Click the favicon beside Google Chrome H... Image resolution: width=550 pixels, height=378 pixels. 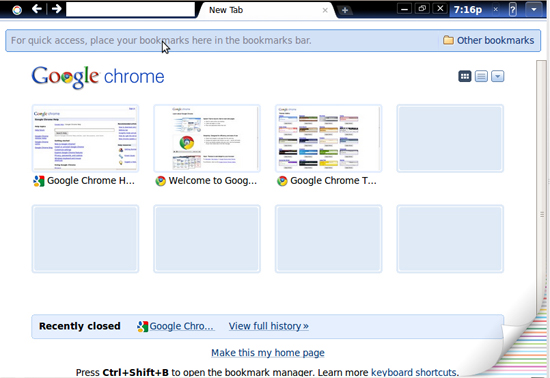tap(39, 181)
